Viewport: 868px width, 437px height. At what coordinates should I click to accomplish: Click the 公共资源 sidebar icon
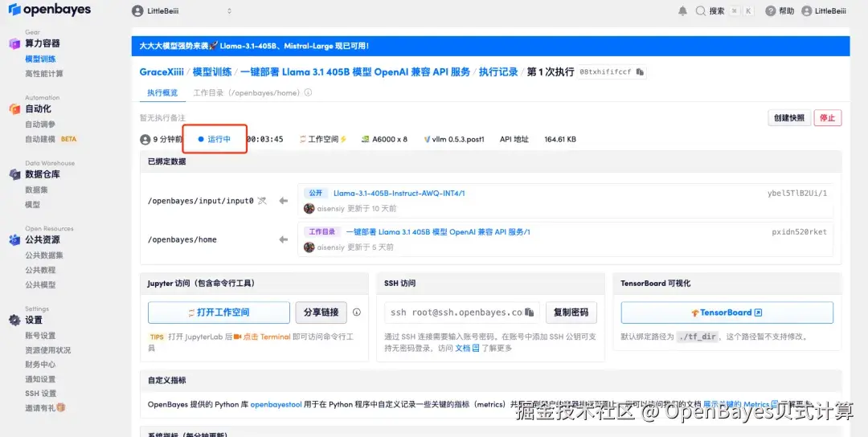tap(14, 239)
